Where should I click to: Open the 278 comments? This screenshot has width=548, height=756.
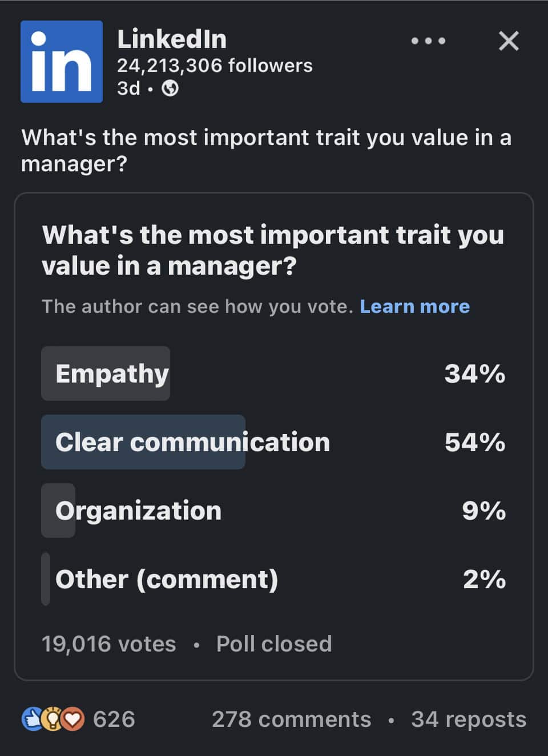coord(291,719)
